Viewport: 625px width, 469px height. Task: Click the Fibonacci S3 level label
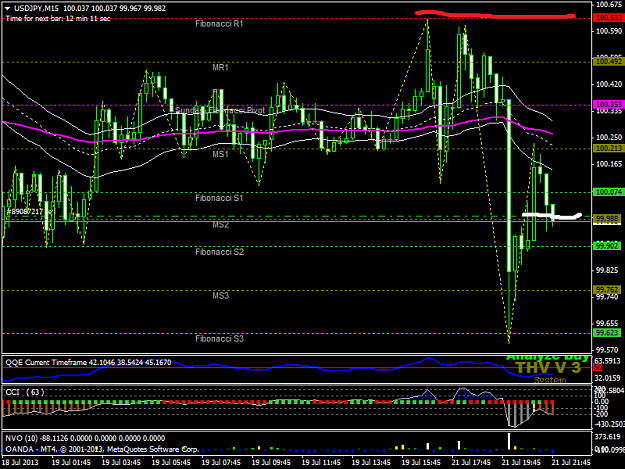click(x=219, y=339)
